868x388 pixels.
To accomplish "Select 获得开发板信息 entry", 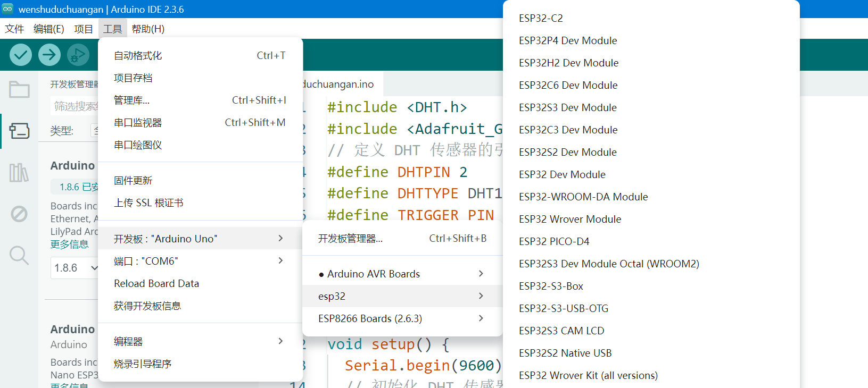I will pyautogui.click(x=200, y=306).
